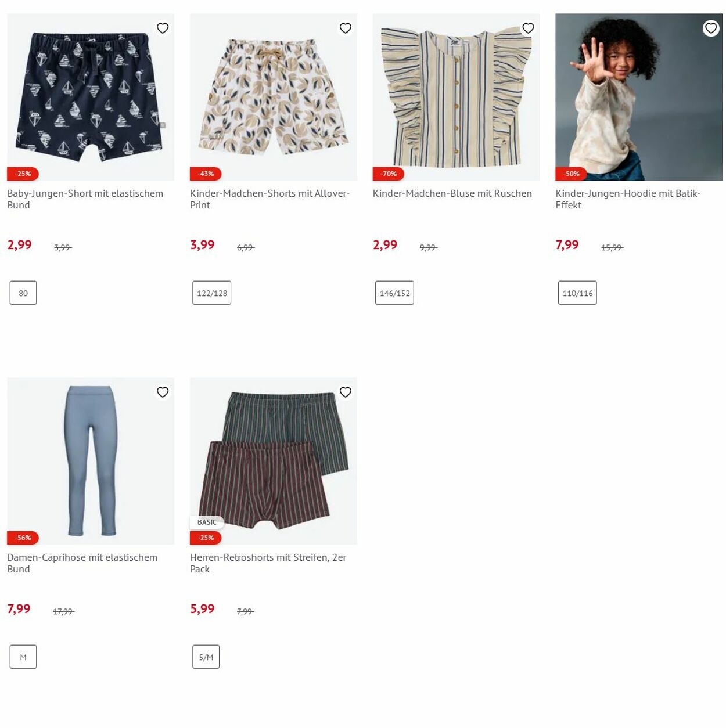This screenshot has height=728, width=726.
Task: Open Kinder-Mädchen-Bluse mit Rüschen title link
Action: coord(452,193)
